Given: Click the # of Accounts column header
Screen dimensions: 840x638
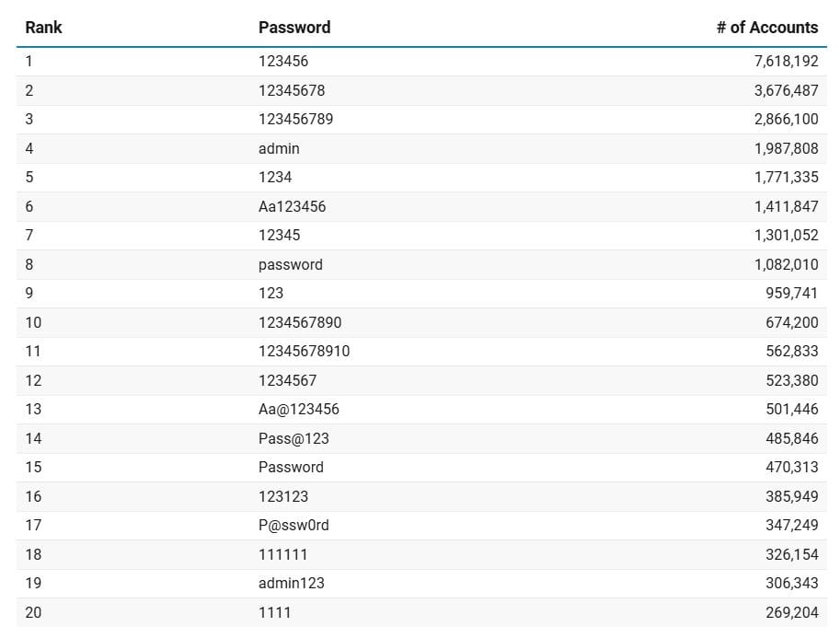Looking at the screenshot, I should (x=766, y=28).
